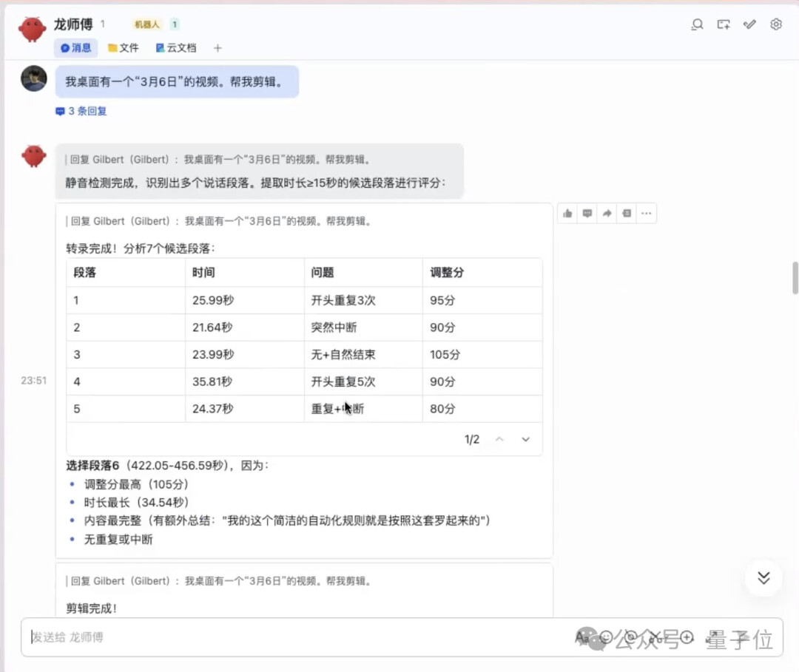The image size is (799, 672).
Task: Switch to the 消息 tab
Action: click(76, 48)
